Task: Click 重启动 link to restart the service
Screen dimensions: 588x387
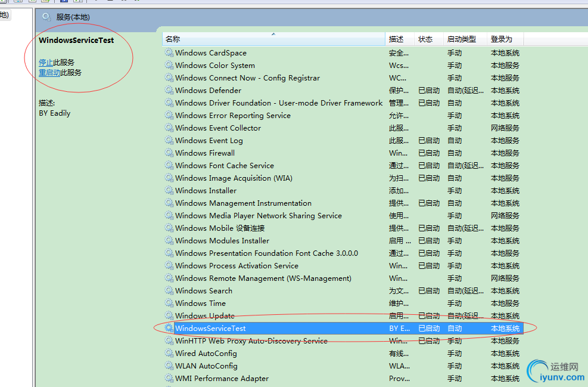Action: click(49, 72)
